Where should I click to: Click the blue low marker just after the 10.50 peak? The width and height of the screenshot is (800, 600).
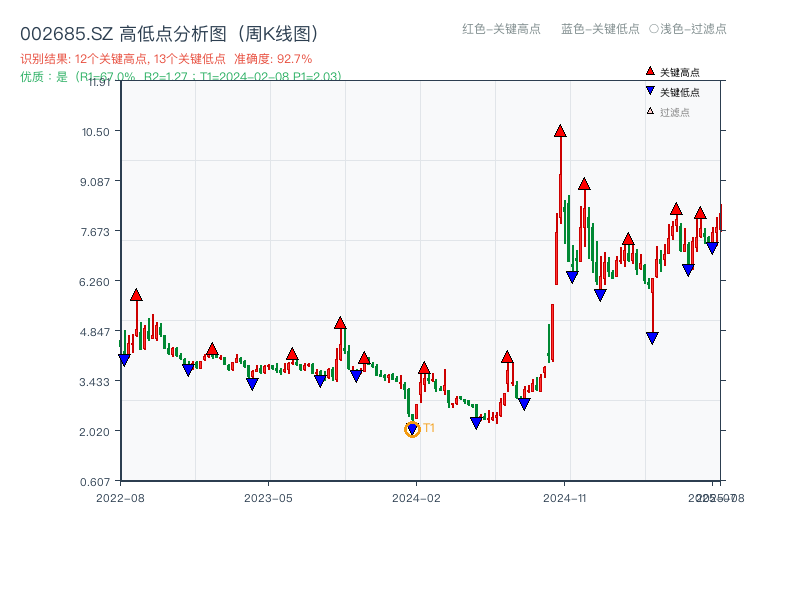[572, 277]
